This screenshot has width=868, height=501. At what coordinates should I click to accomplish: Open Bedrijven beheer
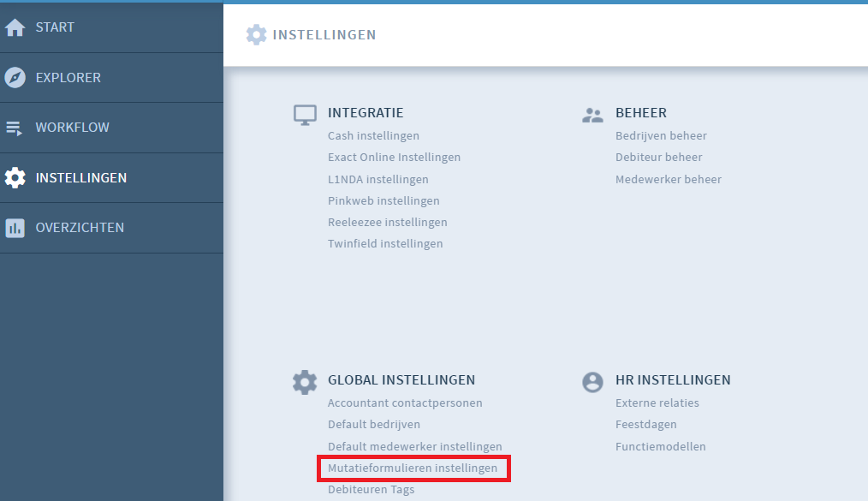[661, 135]
